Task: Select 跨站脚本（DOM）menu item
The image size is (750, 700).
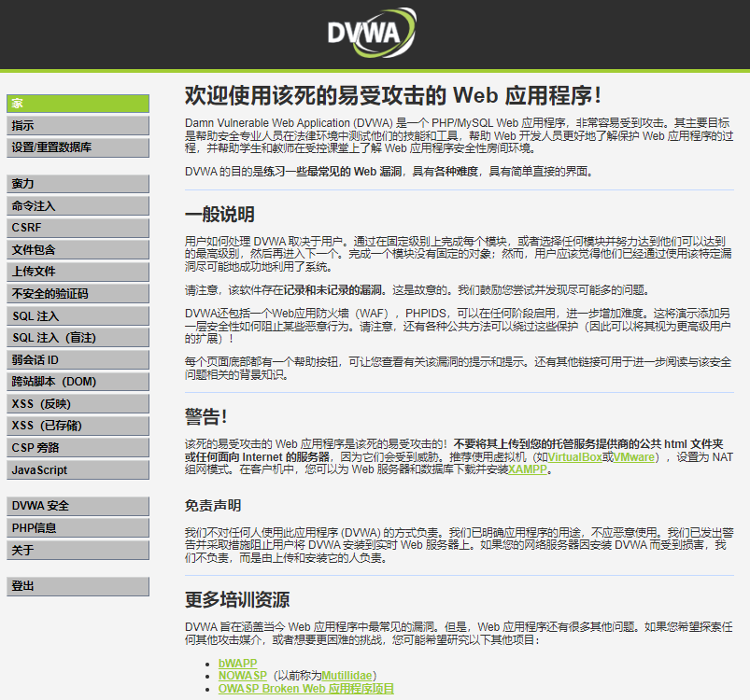Action: [78, 382]
